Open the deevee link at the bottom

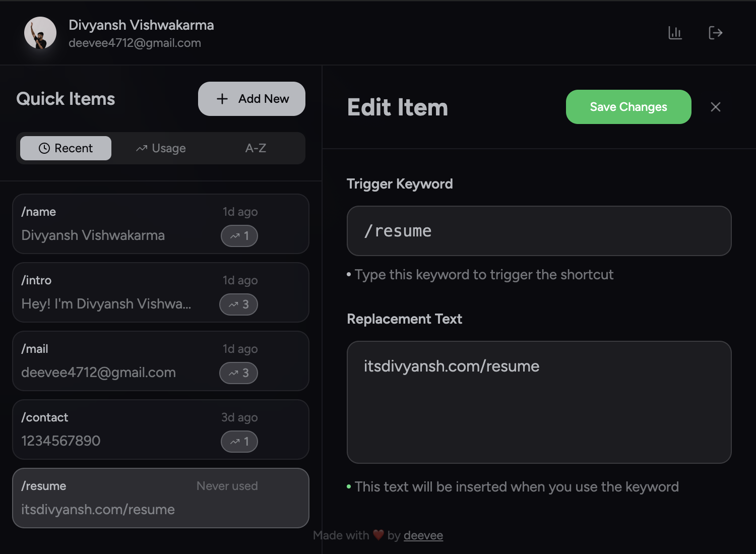point(423,535)
